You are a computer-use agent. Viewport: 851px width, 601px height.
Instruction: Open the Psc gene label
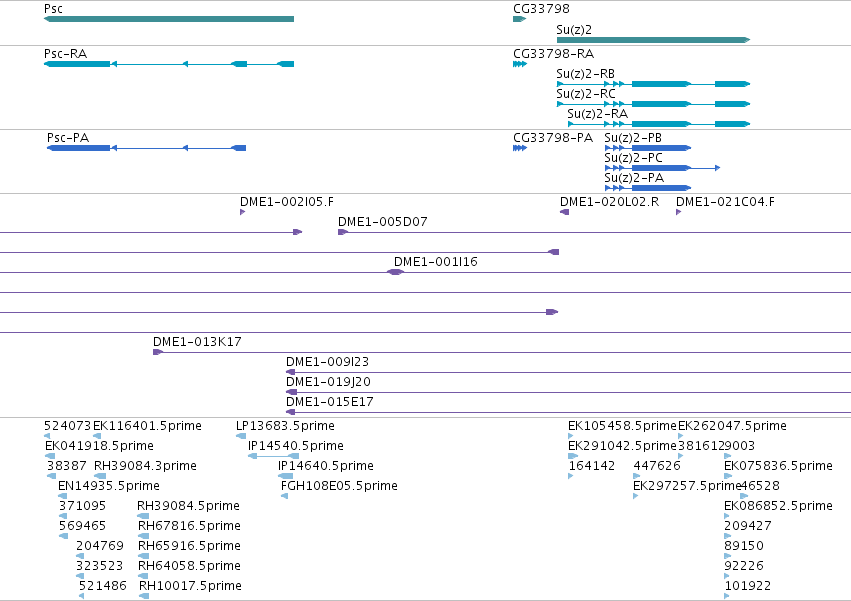[x=53, y=9]
